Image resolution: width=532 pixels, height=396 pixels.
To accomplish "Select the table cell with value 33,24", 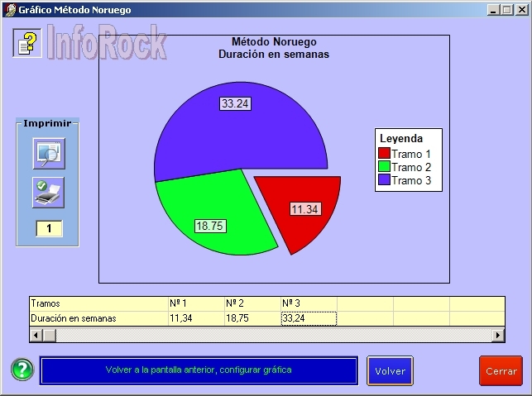I will point(308,318).
